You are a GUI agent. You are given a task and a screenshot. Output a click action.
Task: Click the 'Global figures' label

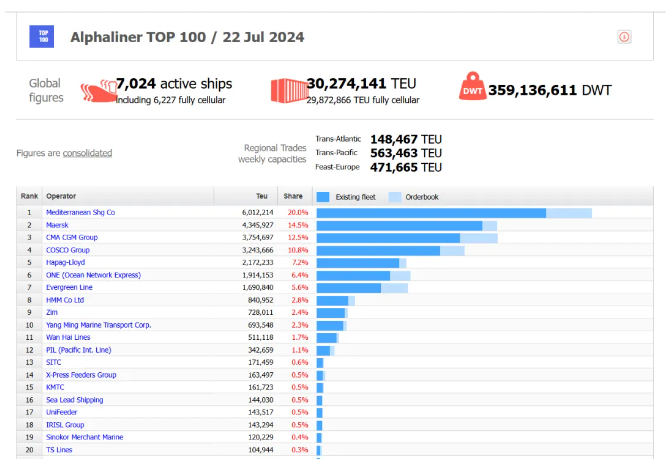46,90
